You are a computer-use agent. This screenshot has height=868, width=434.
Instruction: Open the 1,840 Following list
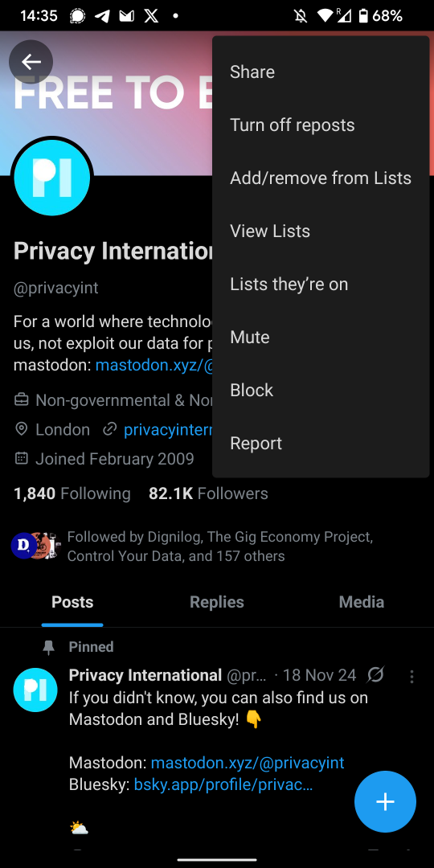click(x=72, y=493)
